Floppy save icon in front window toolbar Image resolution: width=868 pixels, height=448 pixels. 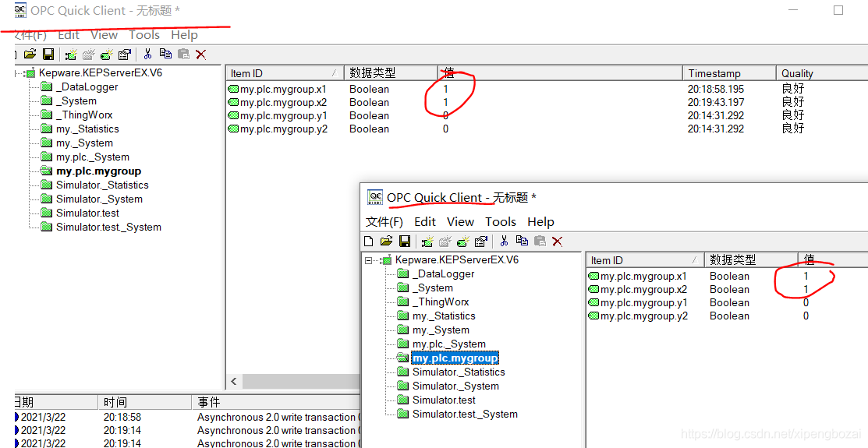coord(405,241)
